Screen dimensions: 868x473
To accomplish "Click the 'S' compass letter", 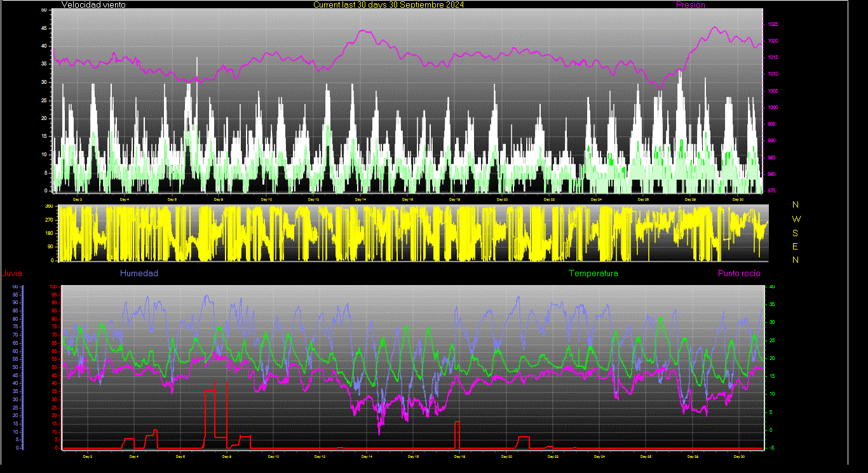I will pos(796,232).
